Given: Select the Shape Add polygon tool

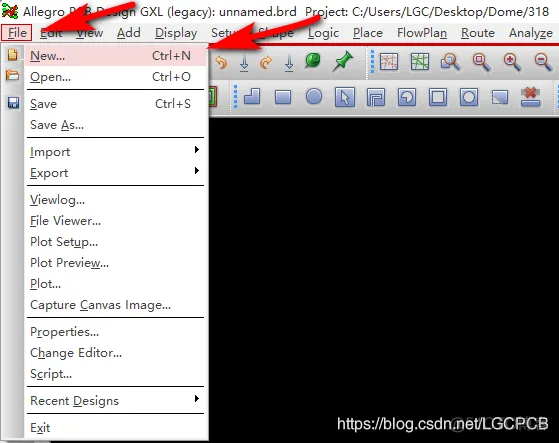Looking at the screenshot, I should [252, 97].
